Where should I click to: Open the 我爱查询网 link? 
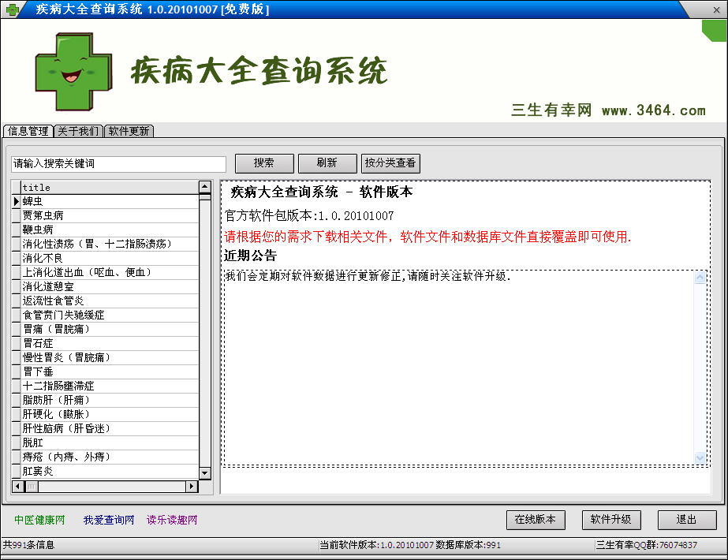[x=109, y=520]
